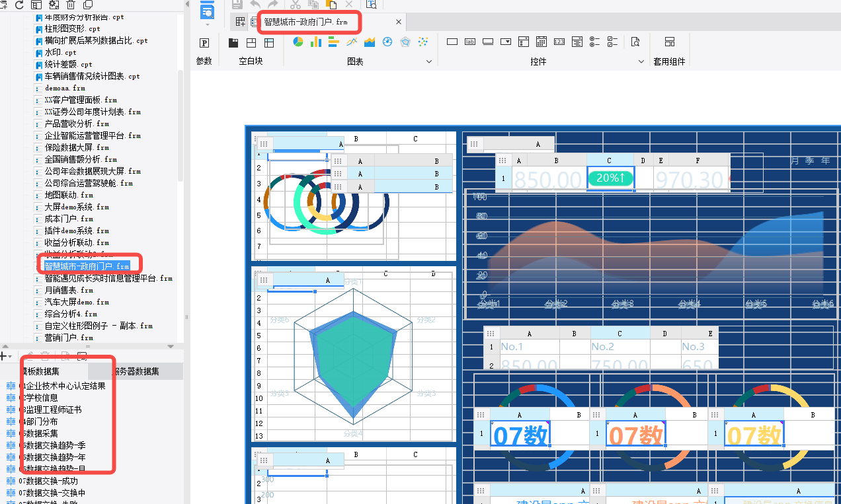Screen dimensions: 841x504
Task: Pick the gauge chart icon
Action: [387, 42]
